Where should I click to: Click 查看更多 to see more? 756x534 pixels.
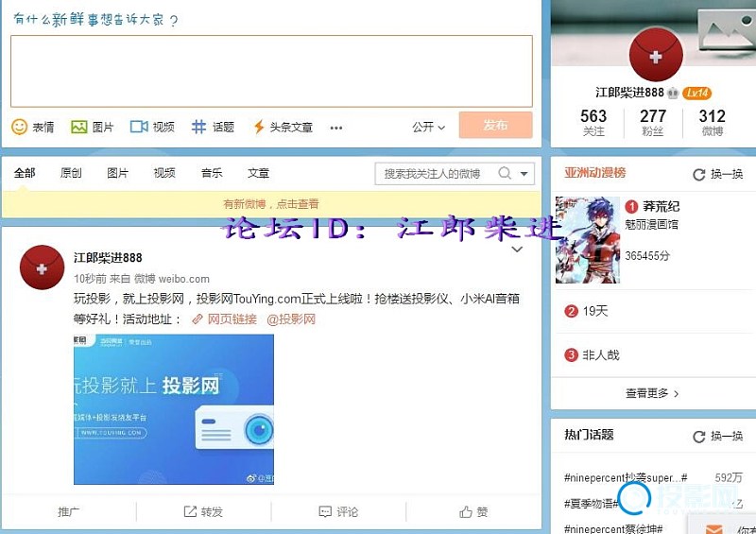pyautogui.click(x=652, y=393)
